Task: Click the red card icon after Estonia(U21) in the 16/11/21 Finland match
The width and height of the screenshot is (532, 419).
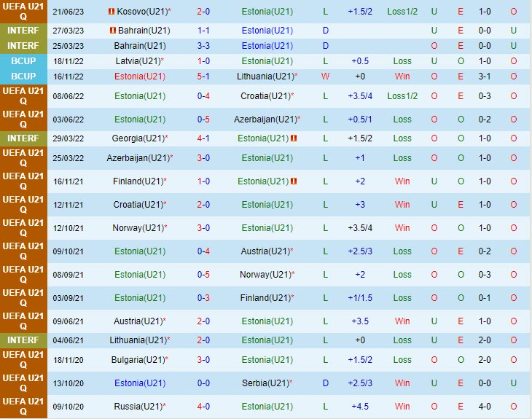Action: [x=294, y=181]
